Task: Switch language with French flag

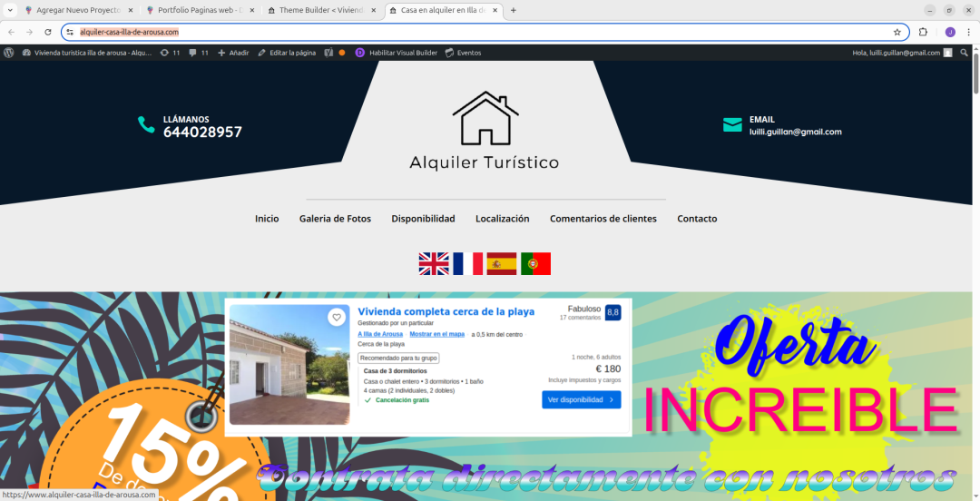Action: coord(467,264)
